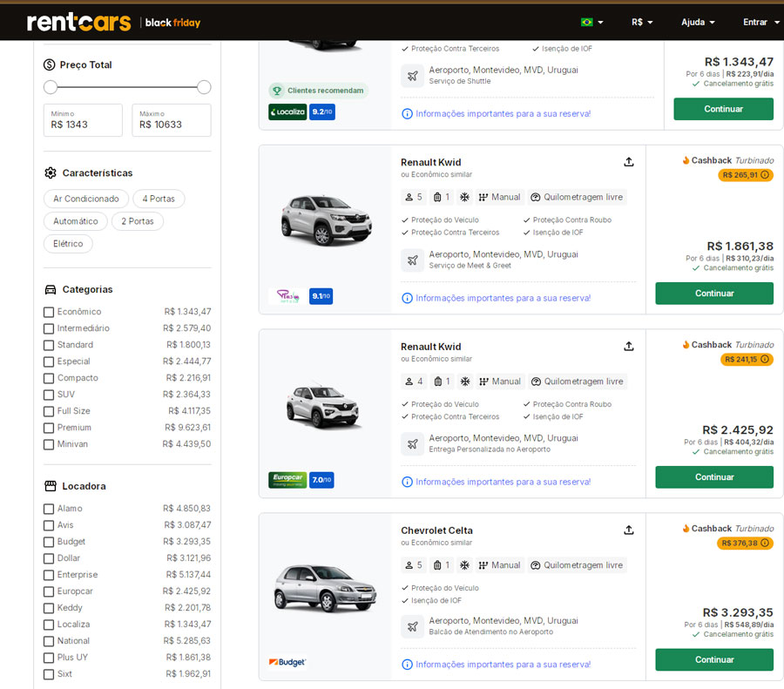Select the Ar Condicionado feature filter
The height and width of the screenshot is (689, 784).
[86, 199]
